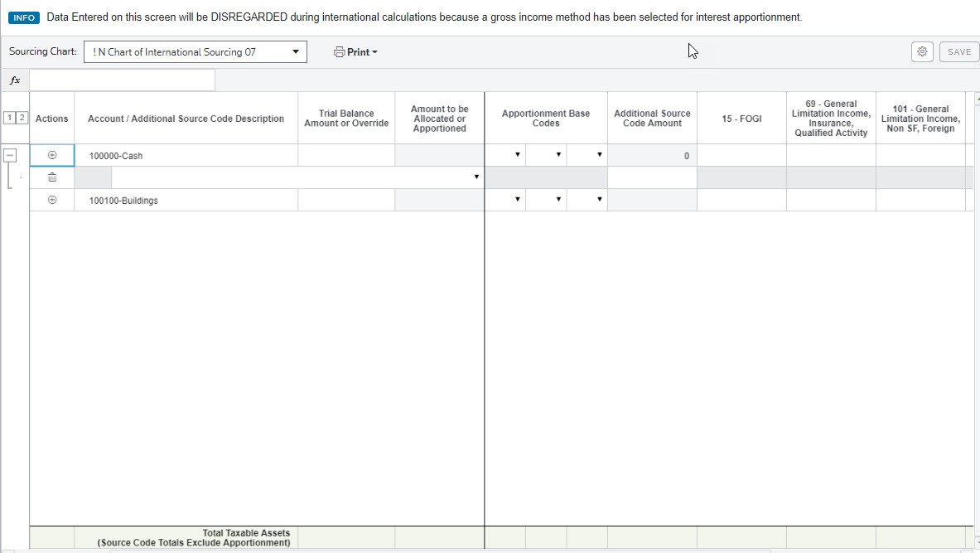Viewport: 980px width, 553px height.
Task: Open second apportionment base code dropdown for Cash
Action: (x=558, y=155)
